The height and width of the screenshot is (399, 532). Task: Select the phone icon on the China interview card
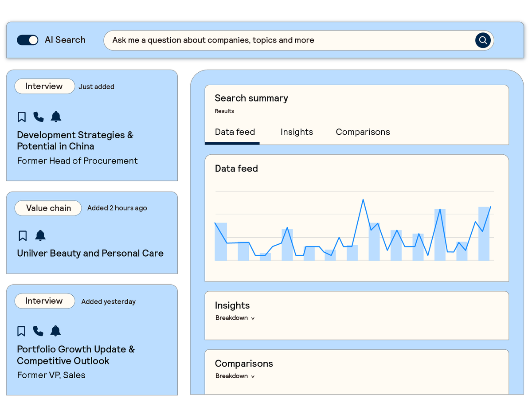39,117
